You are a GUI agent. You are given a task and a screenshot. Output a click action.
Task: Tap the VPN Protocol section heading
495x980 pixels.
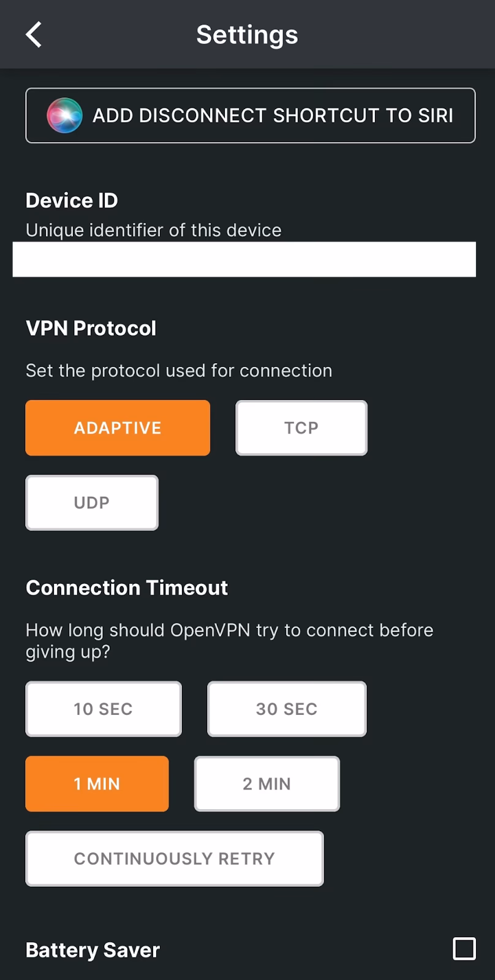[x=91, y=328]
